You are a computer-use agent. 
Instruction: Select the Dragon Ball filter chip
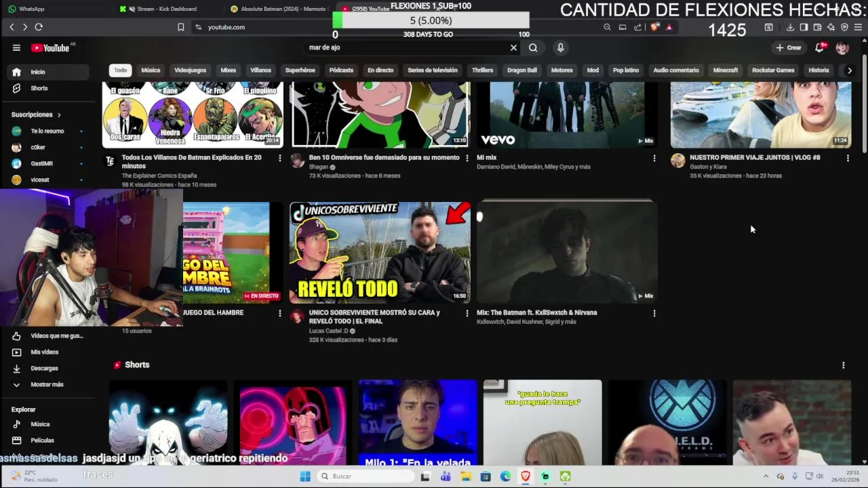pyautogui.click(x=522, y=70)
